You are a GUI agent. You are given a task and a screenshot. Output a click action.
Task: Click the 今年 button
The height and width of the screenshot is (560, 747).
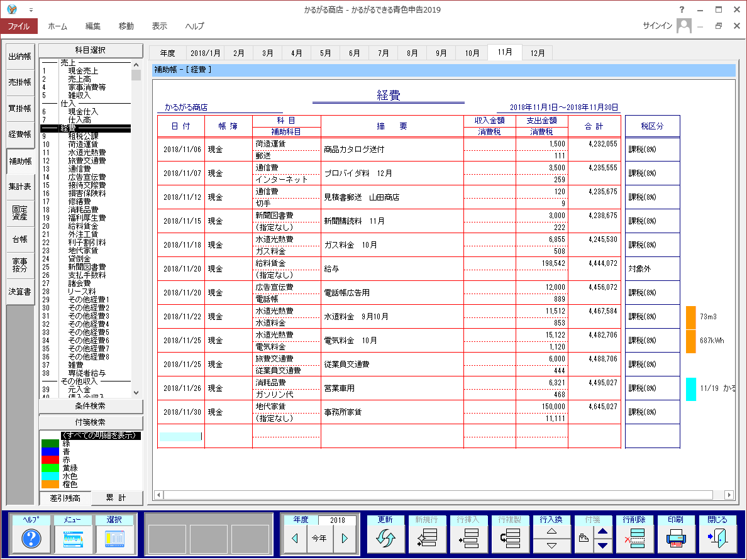tap(319, 539)
